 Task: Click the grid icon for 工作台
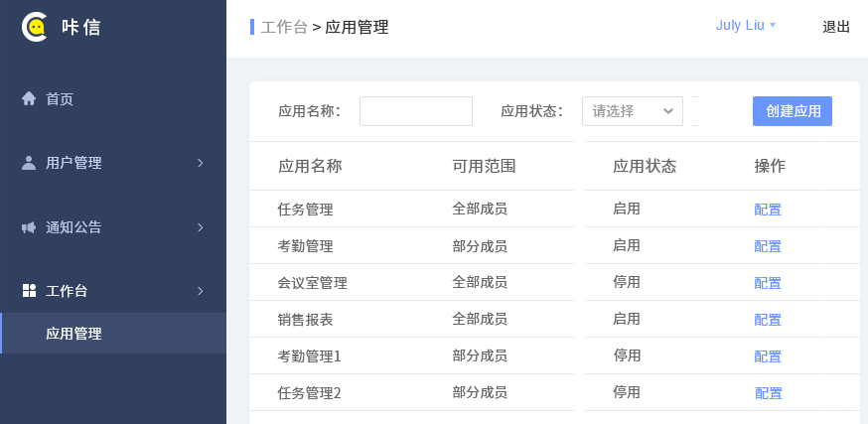[x=29, y=291]
